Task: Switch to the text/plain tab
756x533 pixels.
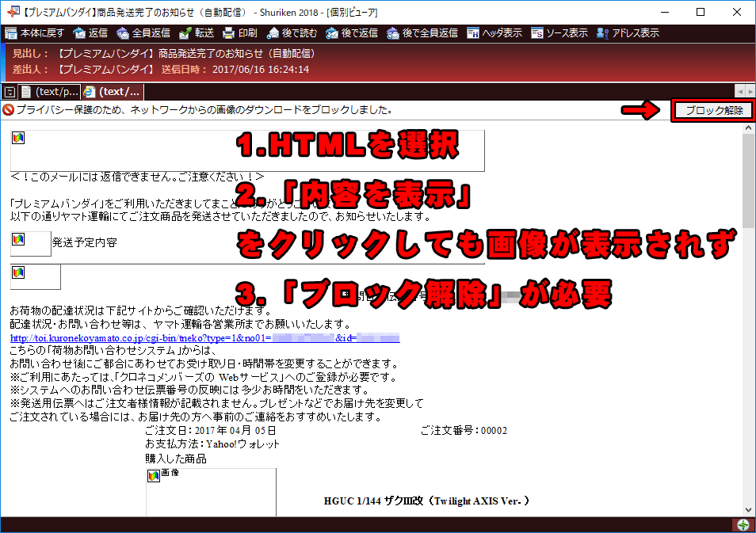Action: click(51, 91)
